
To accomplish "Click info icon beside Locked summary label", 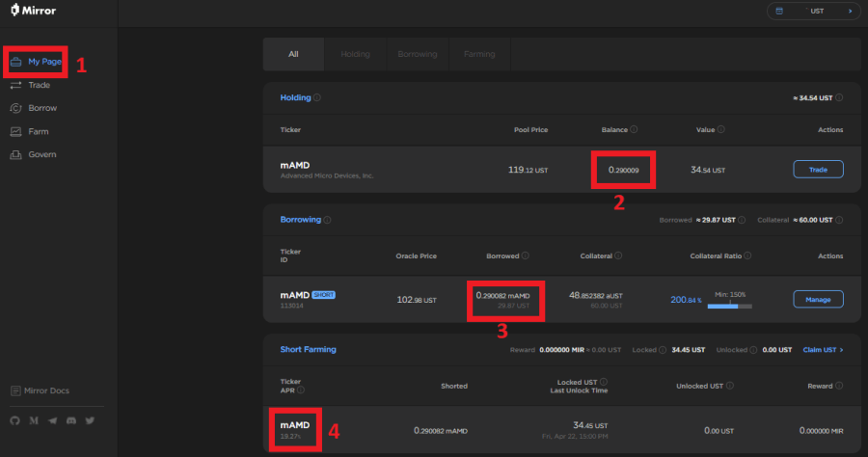I will (663, 350).
